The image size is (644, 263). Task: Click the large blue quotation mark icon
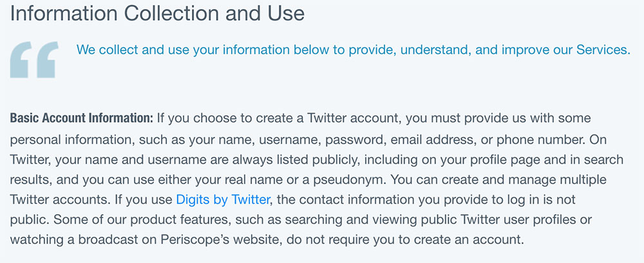(x=34, y=60)
